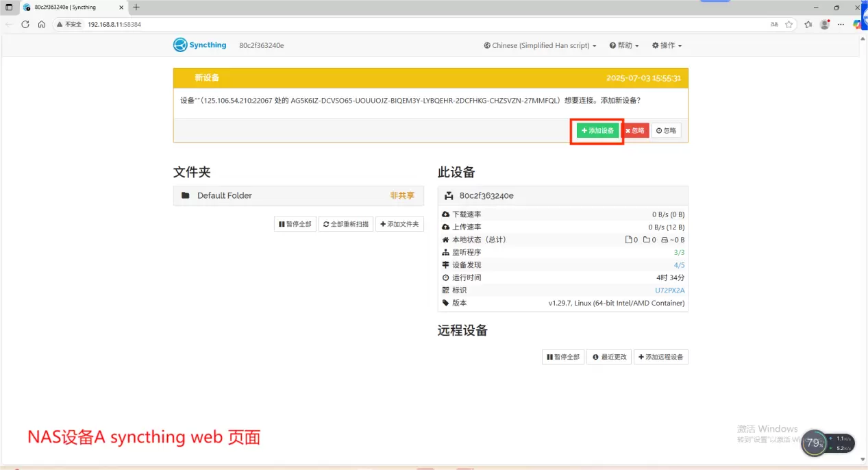Click the 添加文件夹 add folder button

(x=401, y=224)
